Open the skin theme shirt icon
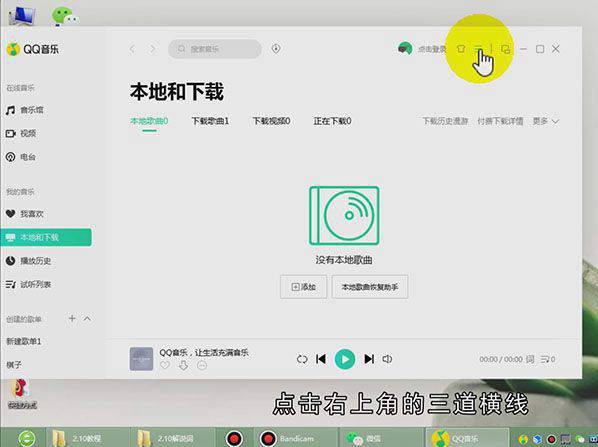Viewport: 598px width, 447px height. (x=461, y=49)
